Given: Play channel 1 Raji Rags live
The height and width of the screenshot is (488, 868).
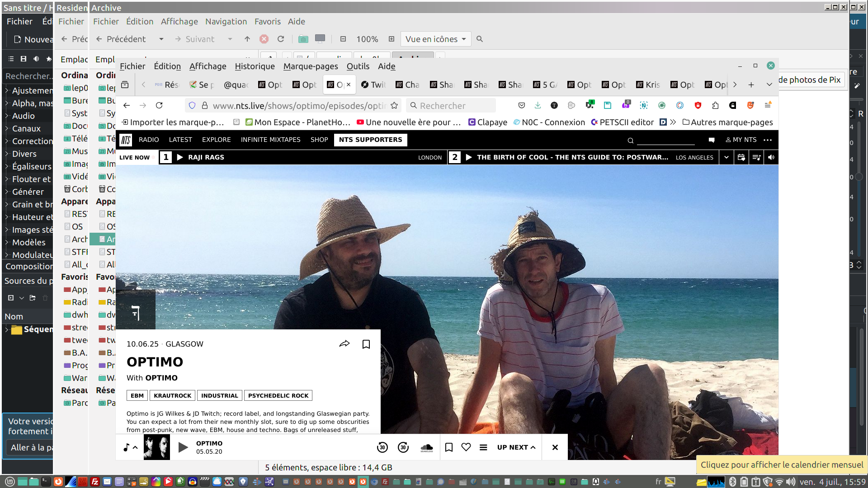Looking at the screenshot, I should pos(180,157).
